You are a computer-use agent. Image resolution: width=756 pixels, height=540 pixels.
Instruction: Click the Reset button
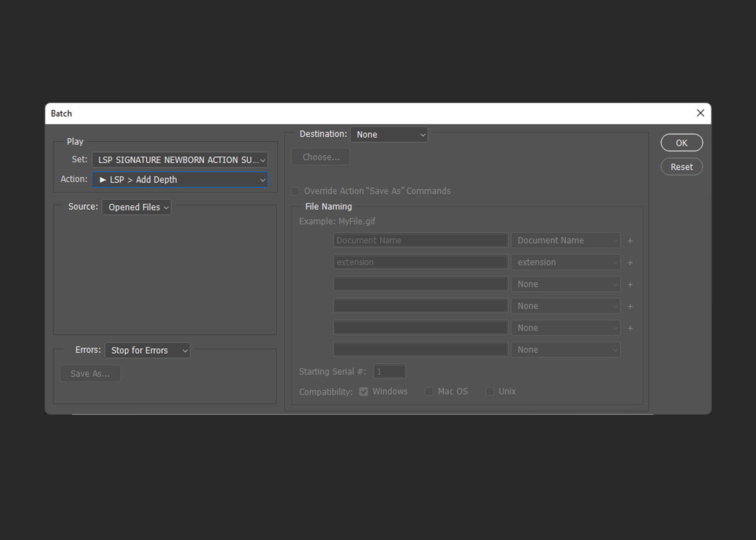pyautogui.click(x=682, y=167)
